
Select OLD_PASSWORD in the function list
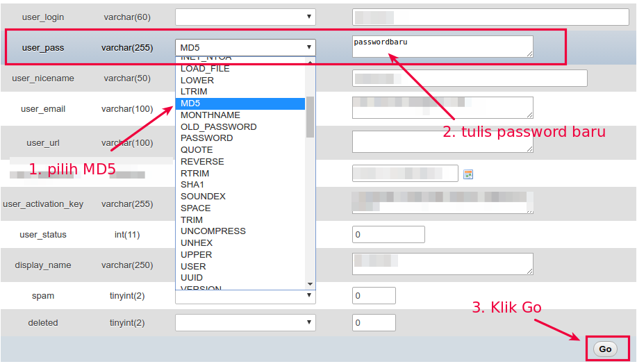coord(219,127)
